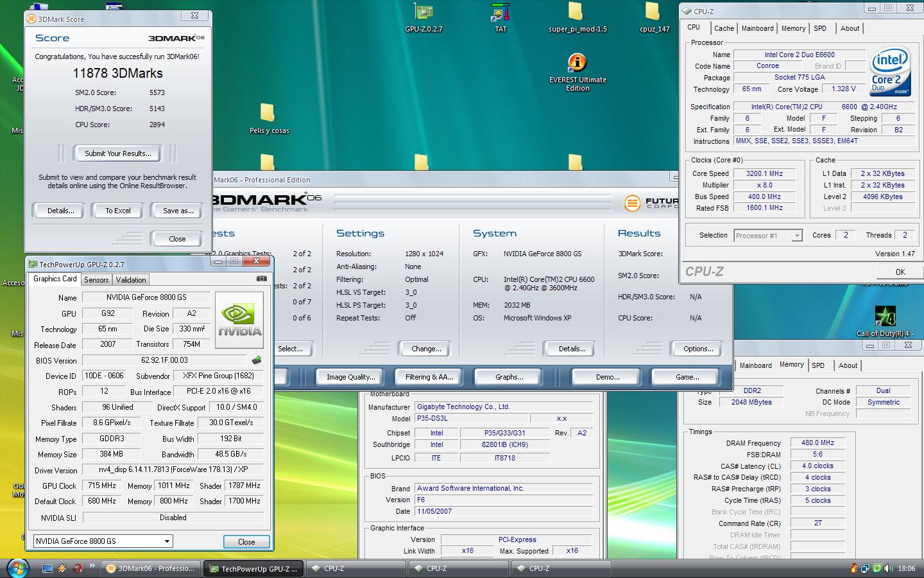Viewport: 924px width, 578px height.
Task: Click OK button in CPU-Z window
Action: pyautogui.click(x=900, y=272)
